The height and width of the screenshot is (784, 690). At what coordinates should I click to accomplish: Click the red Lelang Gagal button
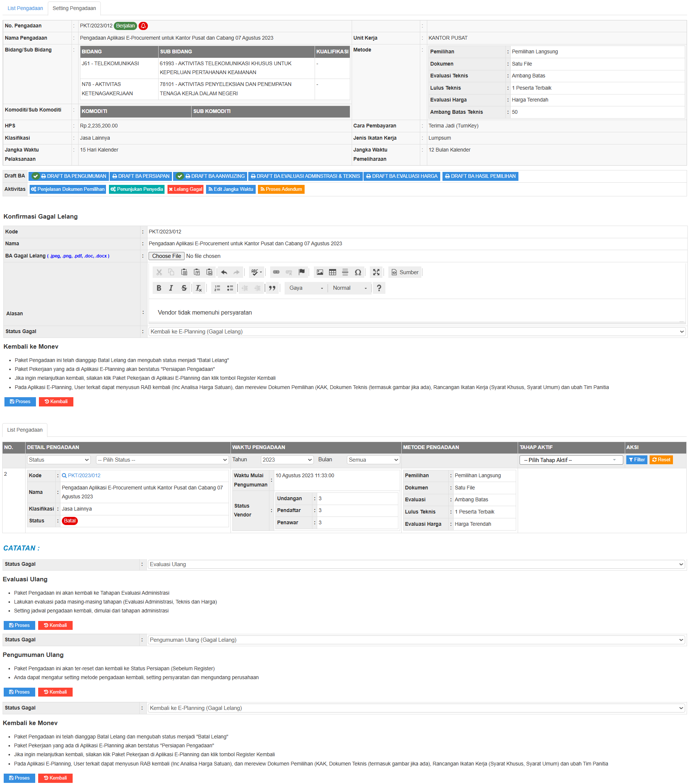(x=186, y=189)
